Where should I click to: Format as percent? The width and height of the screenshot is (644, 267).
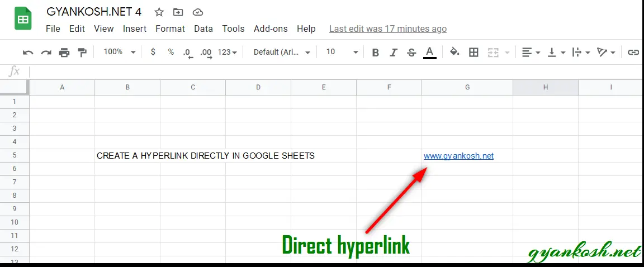[x=171, y=52]
